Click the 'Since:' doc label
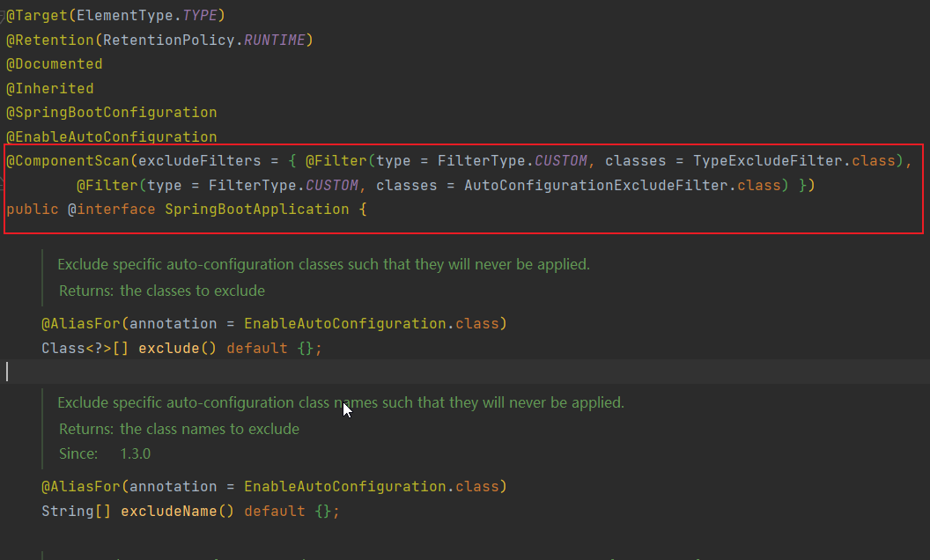 click(x=78, y=453)
